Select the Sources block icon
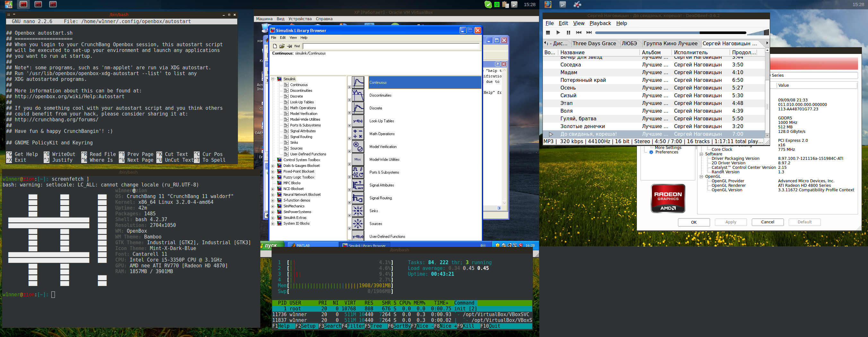This screenshot has width=868, height=337. (358, 223)
